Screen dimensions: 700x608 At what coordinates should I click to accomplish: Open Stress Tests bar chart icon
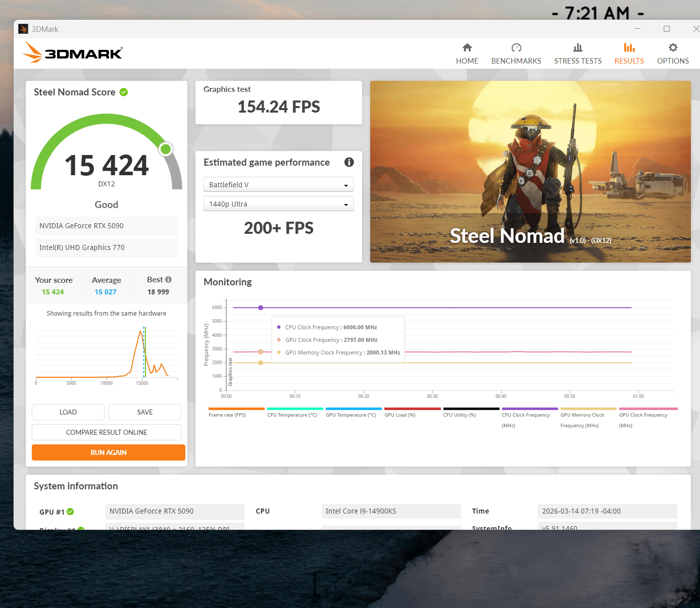[577, 48]
